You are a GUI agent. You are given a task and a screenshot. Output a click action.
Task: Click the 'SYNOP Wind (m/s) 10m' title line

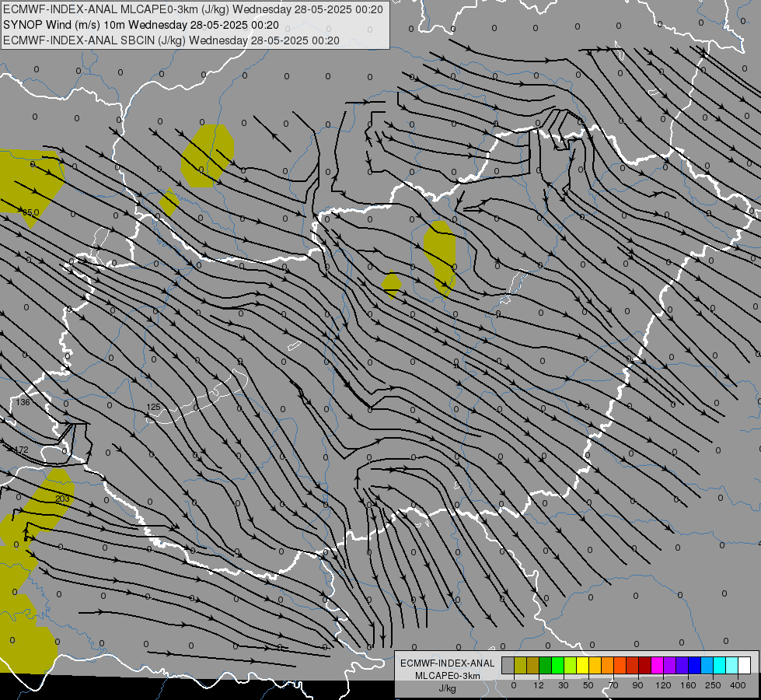(x=141, y=25)
